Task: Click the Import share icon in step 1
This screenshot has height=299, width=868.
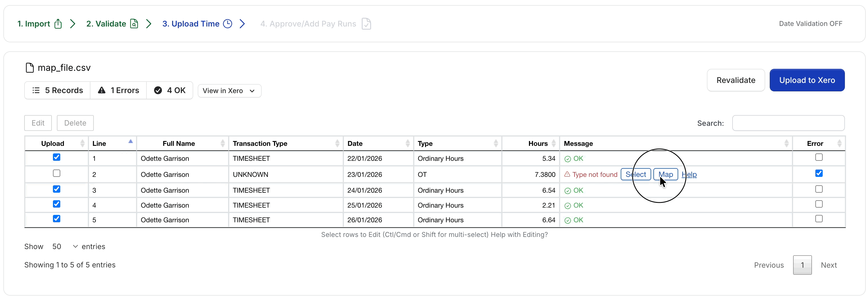Action: click(58, 24)
